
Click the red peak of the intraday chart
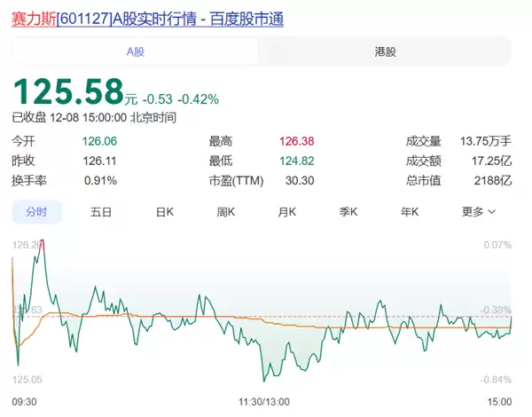coord(42,243)
